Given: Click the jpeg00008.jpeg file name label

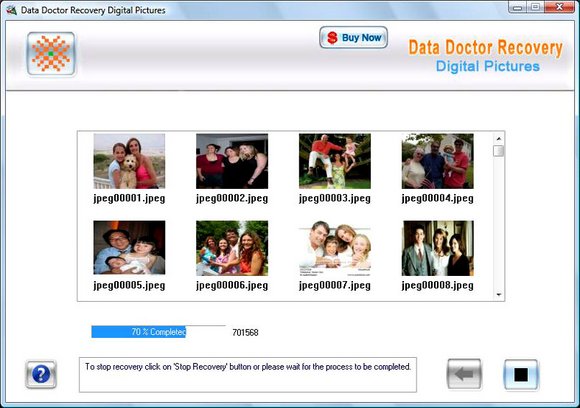Looking at the screenshot, I should click(438, 286).
